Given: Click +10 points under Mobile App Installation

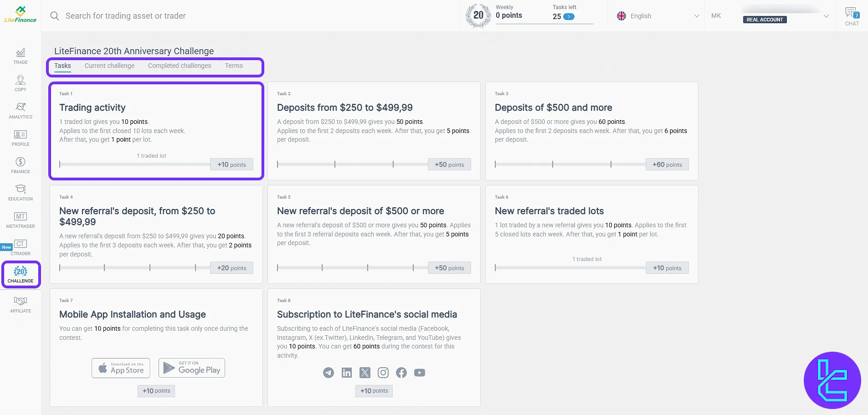Looking at the screenshot, I should pyautogui.click(x=156, y=391).
